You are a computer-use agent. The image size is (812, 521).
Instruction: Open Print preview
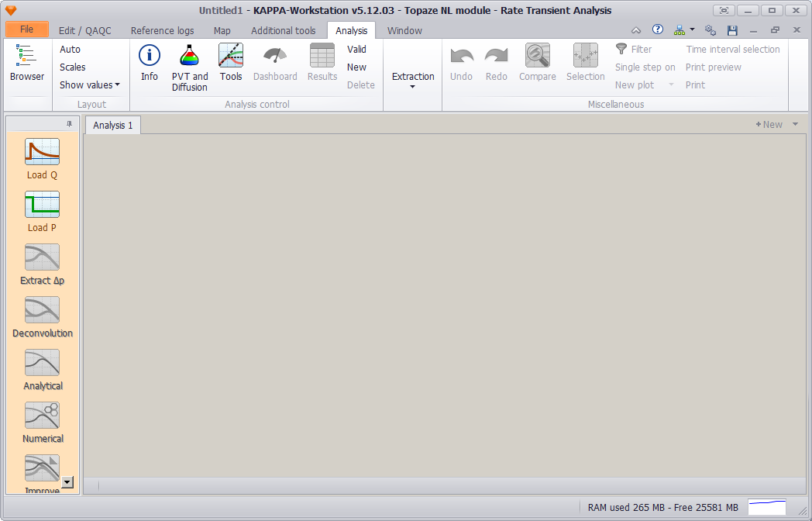(x=714, y=67)
